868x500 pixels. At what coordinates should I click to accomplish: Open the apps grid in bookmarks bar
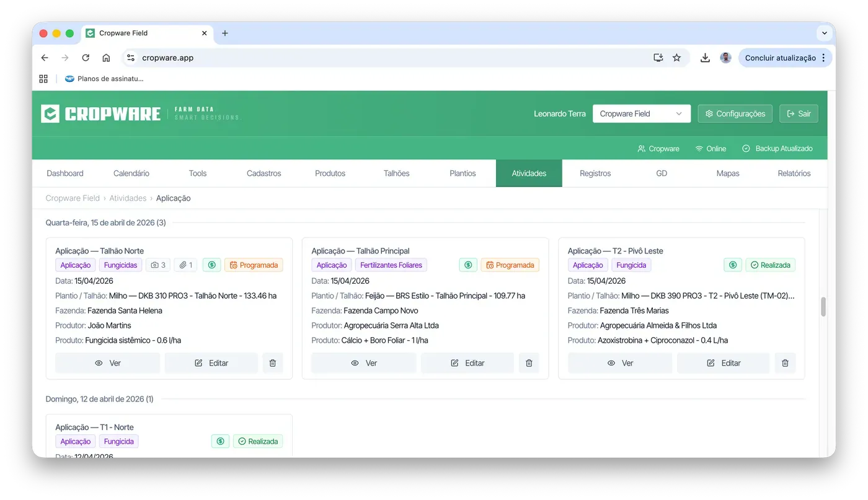43,79
